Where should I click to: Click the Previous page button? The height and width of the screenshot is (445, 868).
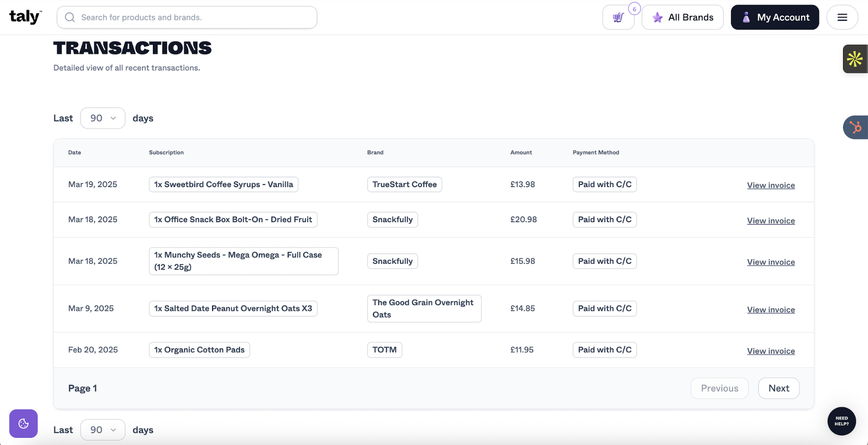click(x=719, y=388)
